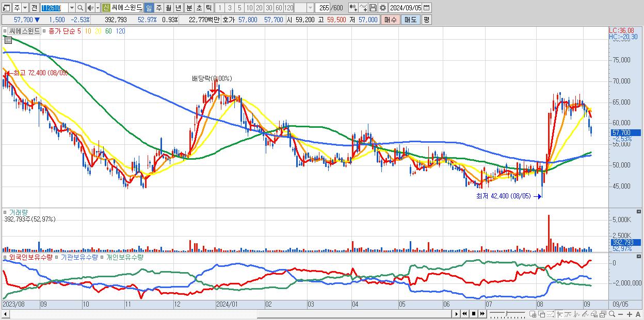Click the '종가 단순 5' moving average label
This screenshot has height=320, width=644.
click(x=65, y=31)
